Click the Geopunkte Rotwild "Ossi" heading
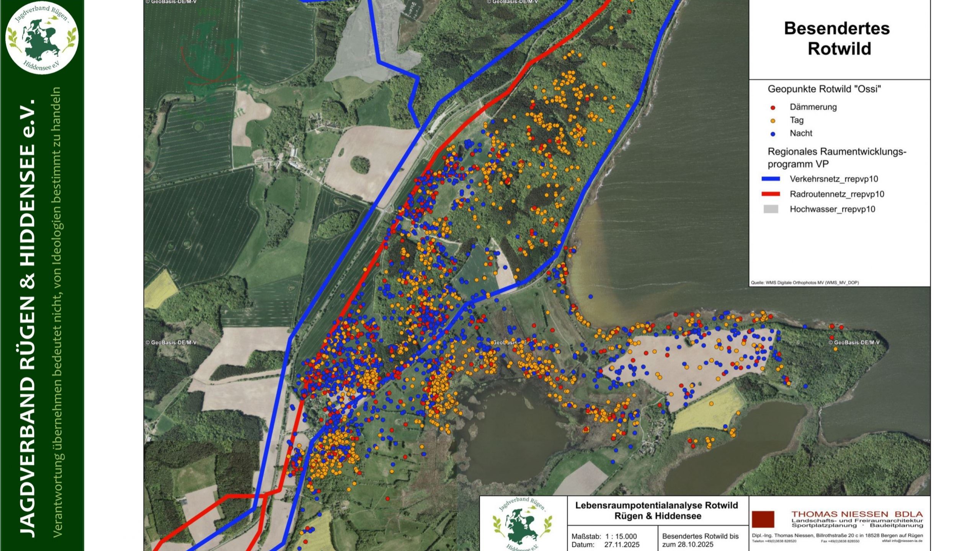The height and width of the screenshot is (551, 980). pos(824,89)
